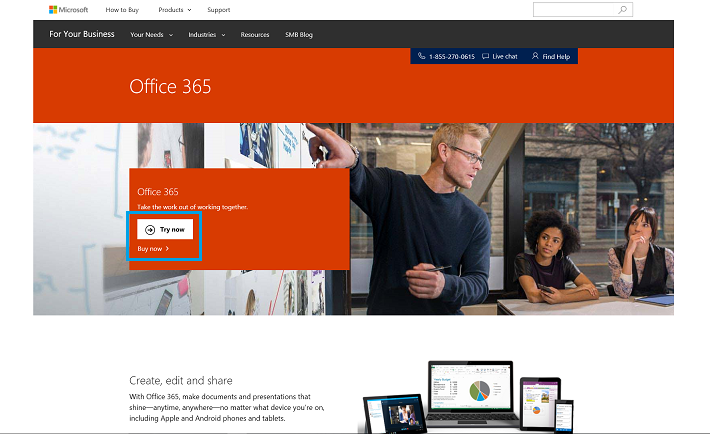The width and height of the screenshot is (710, 434).
Task: Click the Live chat bubble icon
Action: point(485,56)
